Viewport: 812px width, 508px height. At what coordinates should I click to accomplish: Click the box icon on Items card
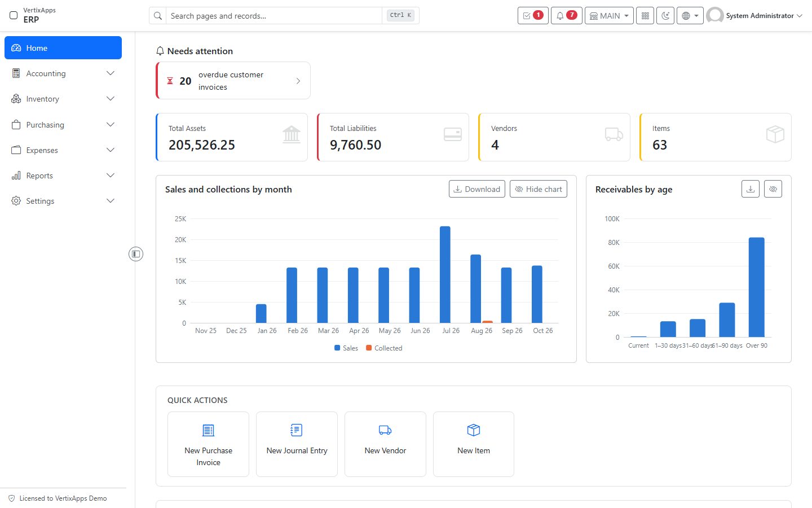click(775, 134)
